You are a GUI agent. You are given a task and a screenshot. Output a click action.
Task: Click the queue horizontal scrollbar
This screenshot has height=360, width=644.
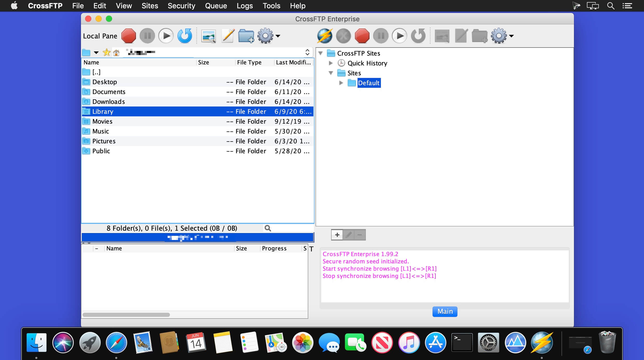click(126, 315)
